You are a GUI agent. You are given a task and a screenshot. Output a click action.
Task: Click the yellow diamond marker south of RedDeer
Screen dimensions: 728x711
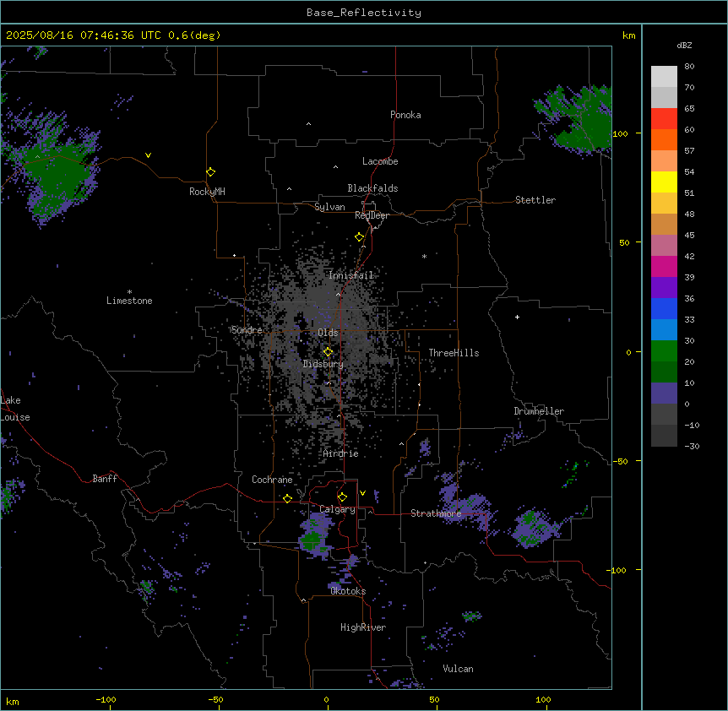360,237
